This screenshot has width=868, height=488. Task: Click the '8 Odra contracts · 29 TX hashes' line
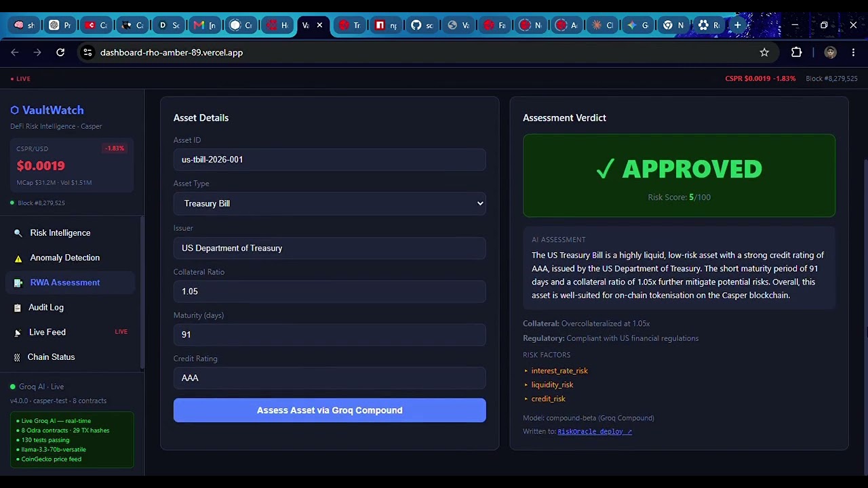pyautogui.click(x=62, y=430)
